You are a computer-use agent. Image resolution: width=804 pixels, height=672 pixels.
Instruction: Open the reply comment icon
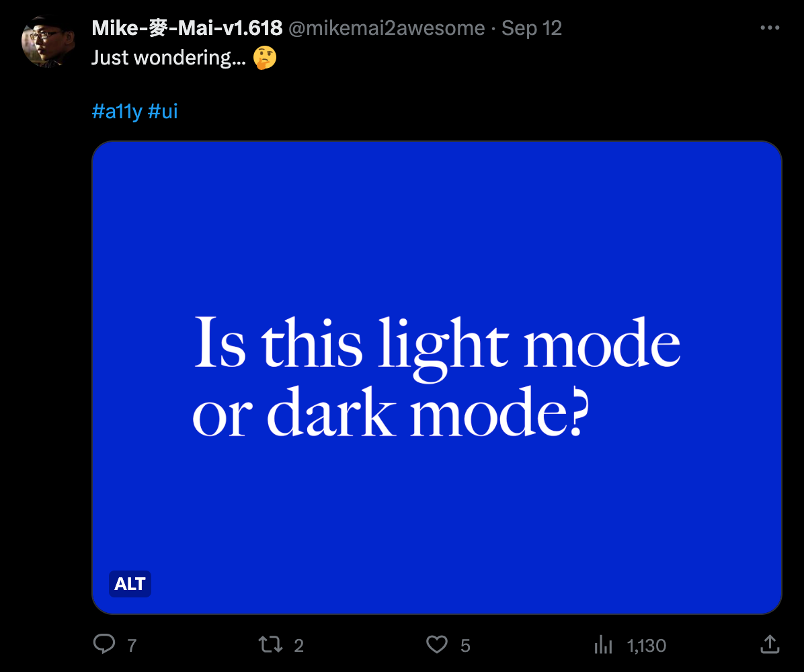pyautogui.click(x=104, y=644)
